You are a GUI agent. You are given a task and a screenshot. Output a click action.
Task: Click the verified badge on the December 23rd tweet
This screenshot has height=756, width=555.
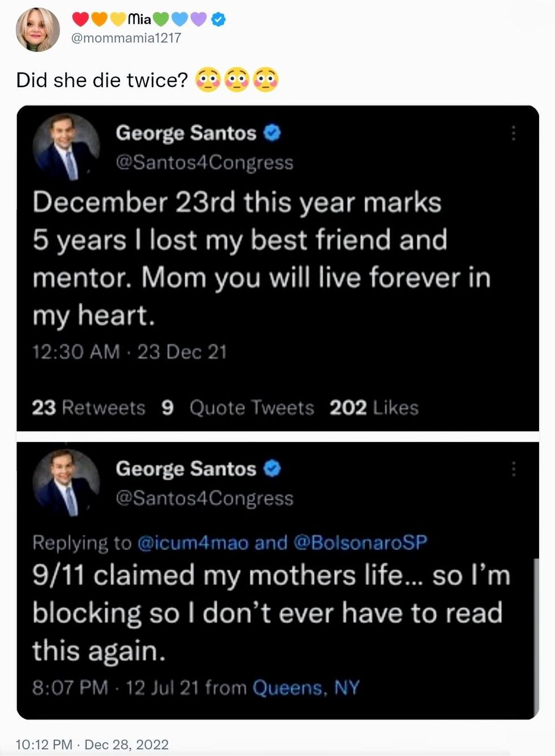point(272,133)
